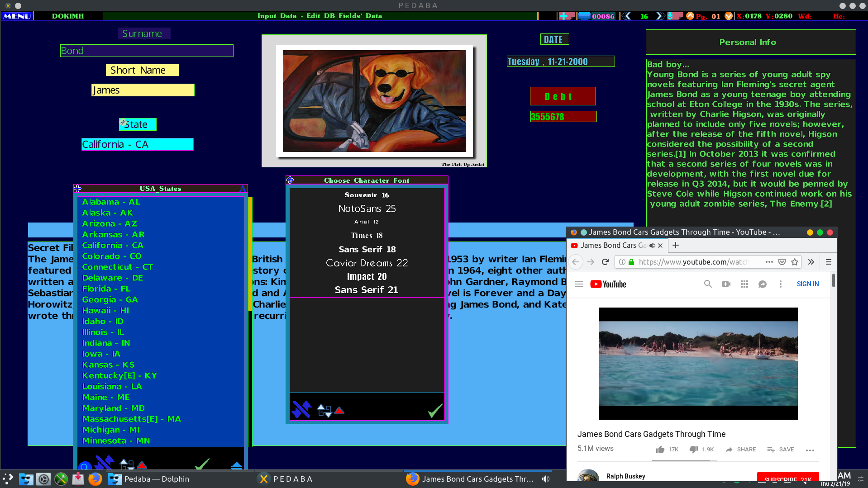
Task: Click the orange scrollbar of the states list
Action: pos(250,254)
